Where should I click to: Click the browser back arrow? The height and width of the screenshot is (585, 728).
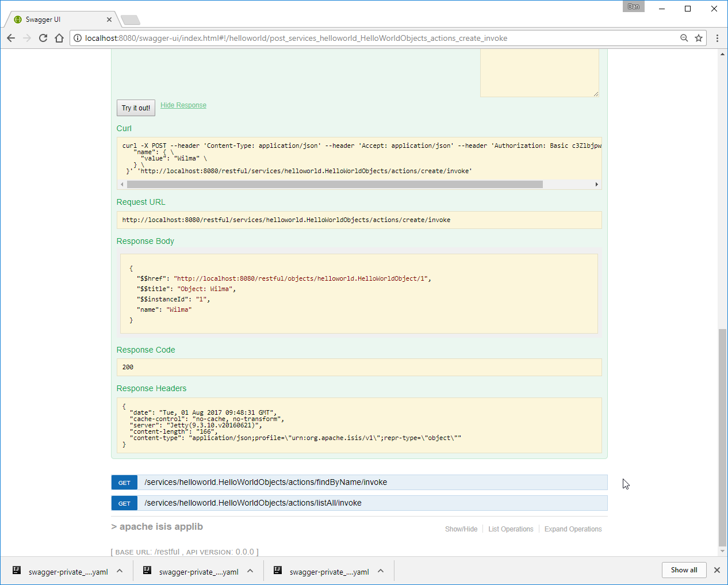coord(11,38)
